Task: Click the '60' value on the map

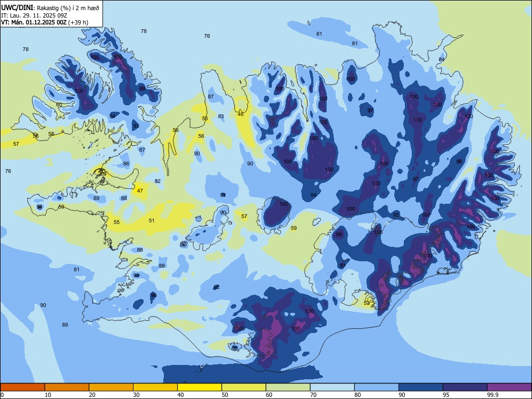Action: coord(59,104)
